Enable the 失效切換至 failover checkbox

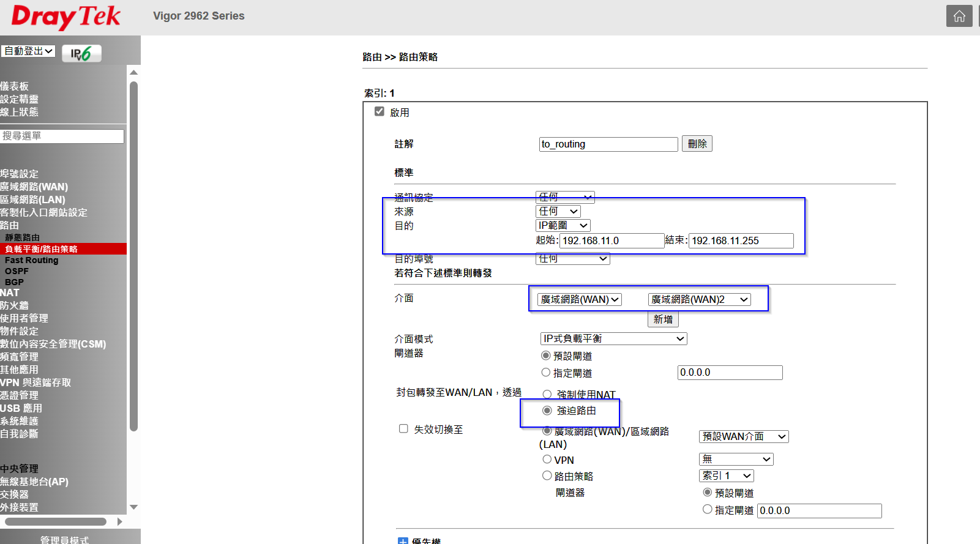coord(403,429)
